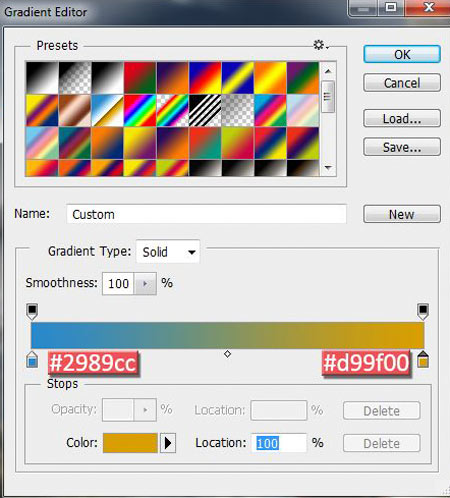The image size is (450, 498).
Task: Create a New gradient preset
Action: click(x=402, y=214)
